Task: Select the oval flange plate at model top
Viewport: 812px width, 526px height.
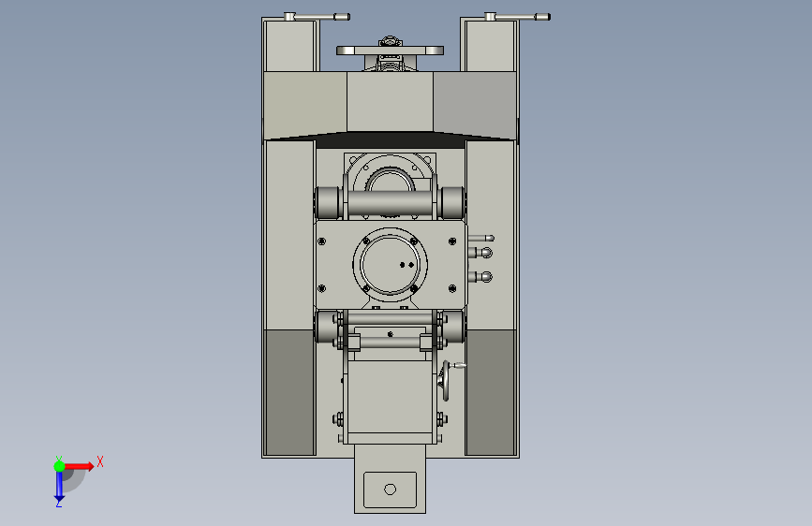Action: 390,51
